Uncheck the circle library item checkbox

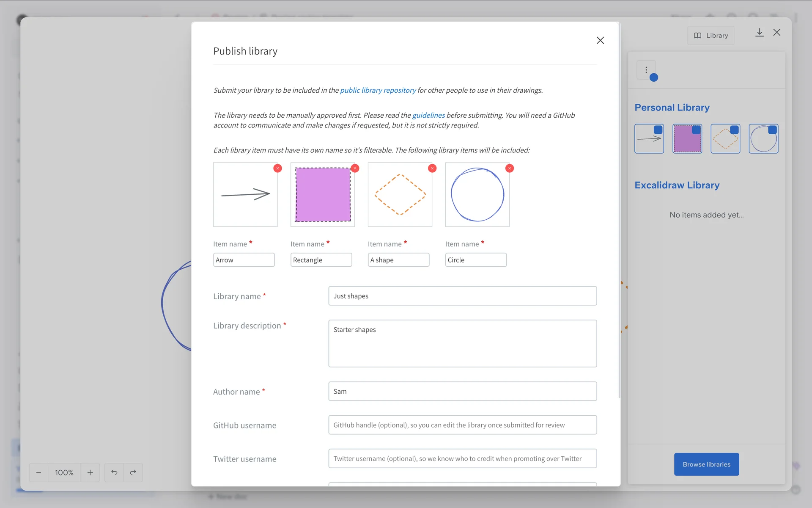point(772,130)
